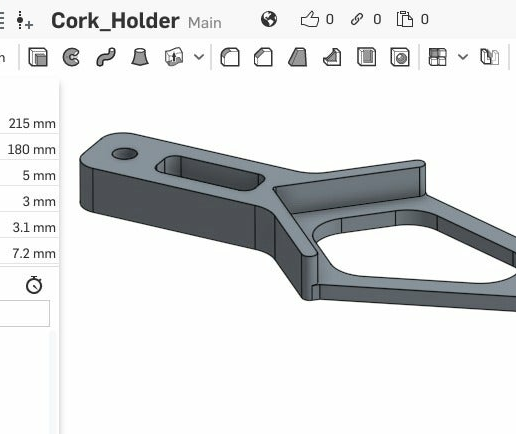Viewport: 516px width, 434px height.
Task: Click the thumbs-up like icon
Action: coord(310,19)
